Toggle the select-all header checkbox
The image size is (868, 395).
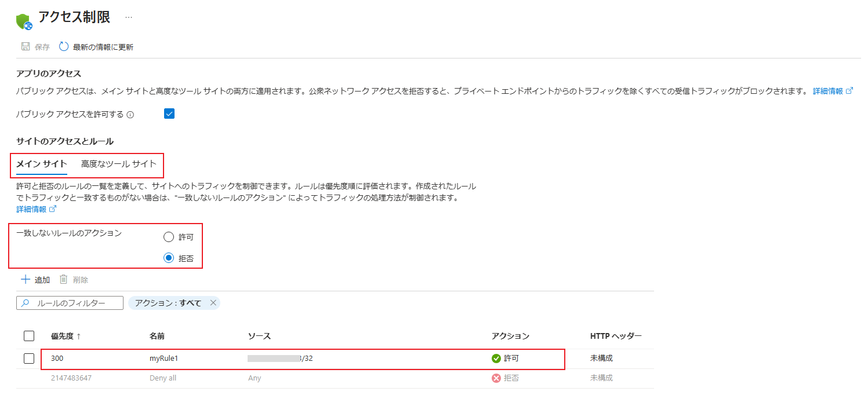tap(29, 336)
